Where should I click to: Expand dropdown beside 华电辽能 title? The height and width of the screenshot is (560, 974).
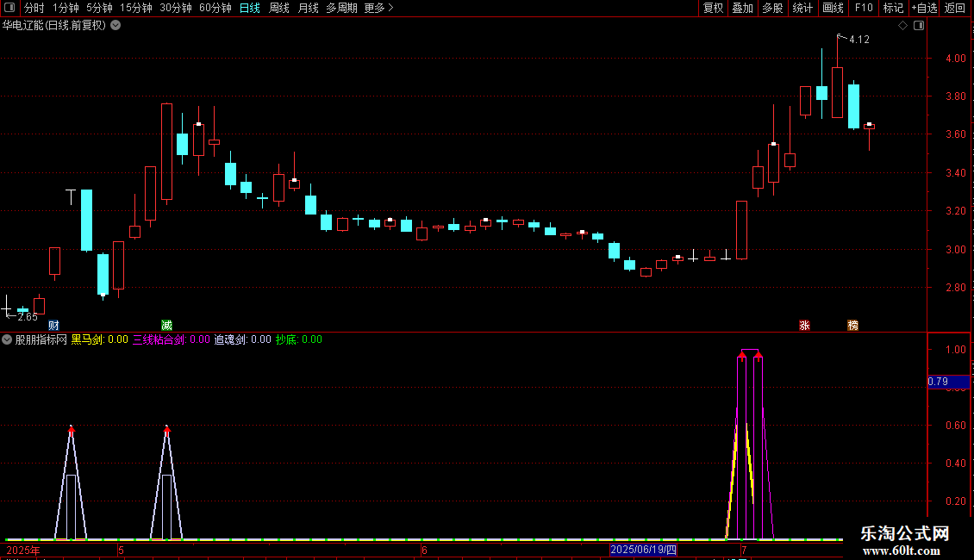click(116, 26)
